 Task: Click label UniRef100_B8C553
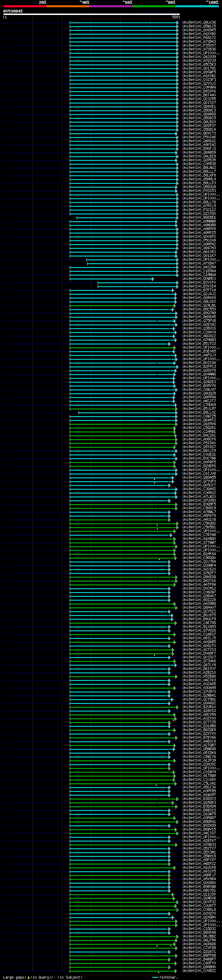[199, 309]
